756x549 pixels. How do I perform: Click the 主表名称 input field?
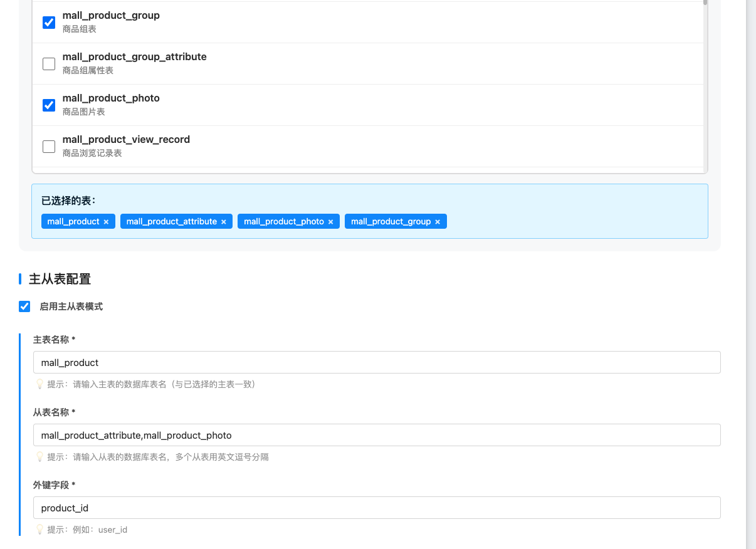pyautogui.click(x=376, y=362)
